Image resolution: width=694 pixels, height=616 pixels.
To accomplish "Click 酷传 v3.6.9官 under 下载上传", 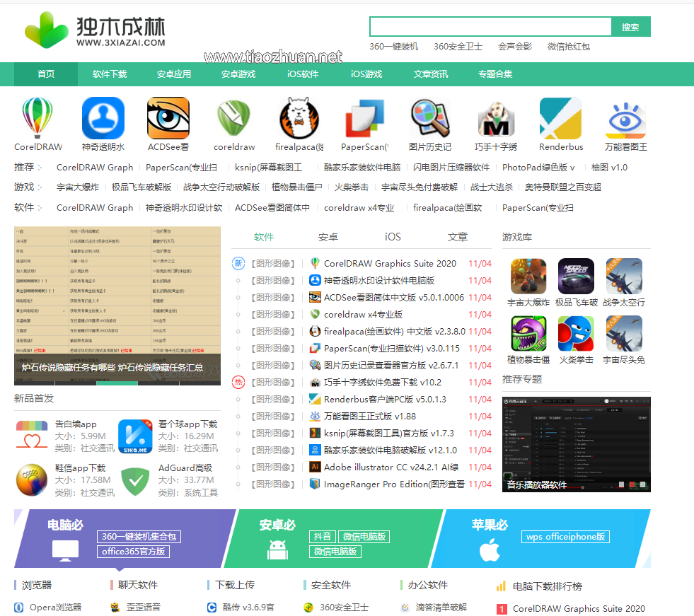I will coord(248,607).
